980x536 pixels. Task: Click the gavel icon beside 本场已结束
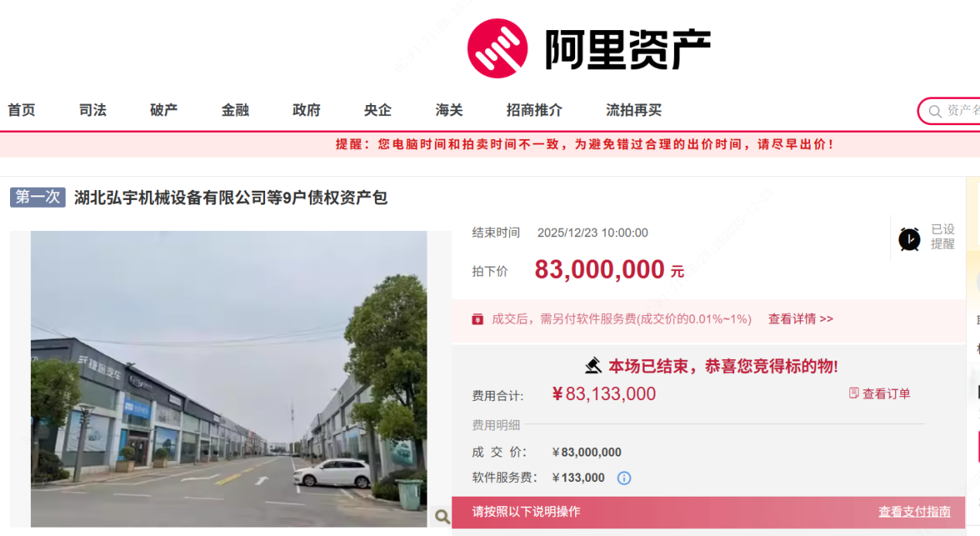tap(593, 365)
